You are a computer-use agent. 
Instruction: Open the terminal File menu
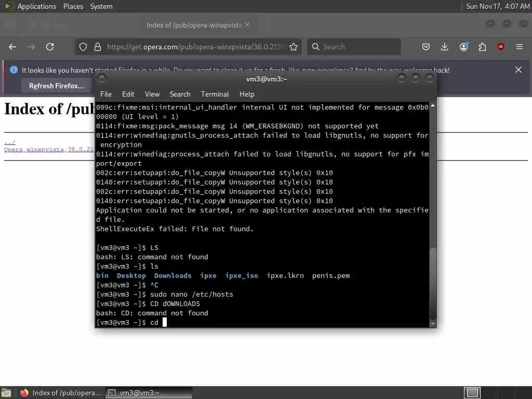coord(106,95)
